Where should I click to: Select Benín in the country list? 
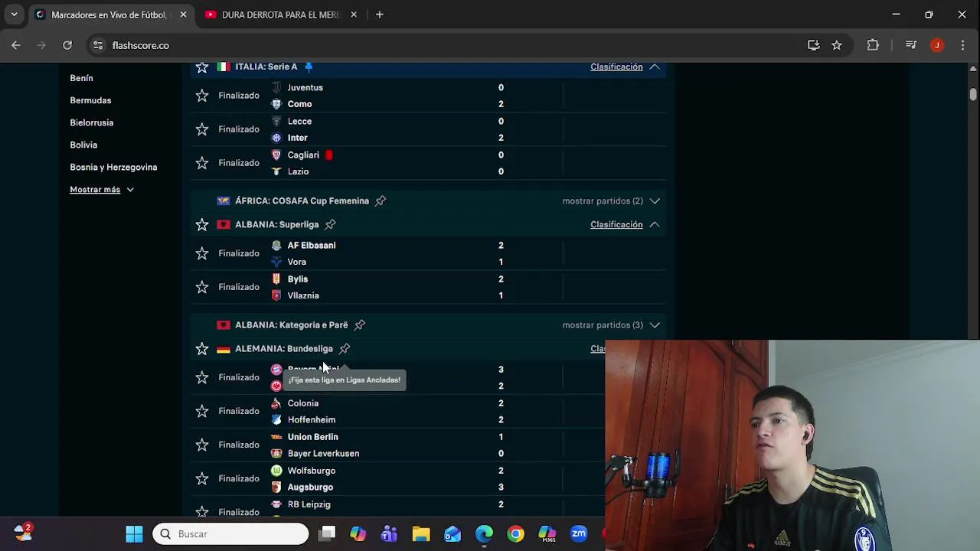[x=81, y=78]
